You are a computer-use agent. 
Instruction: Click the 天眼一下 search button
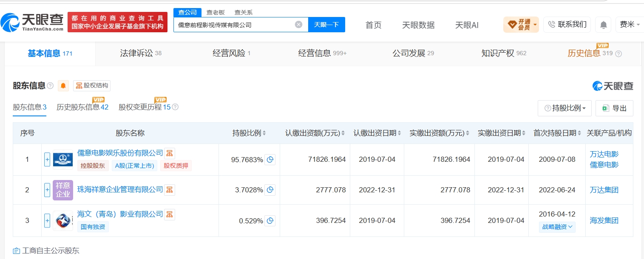(x=326, y=25)
